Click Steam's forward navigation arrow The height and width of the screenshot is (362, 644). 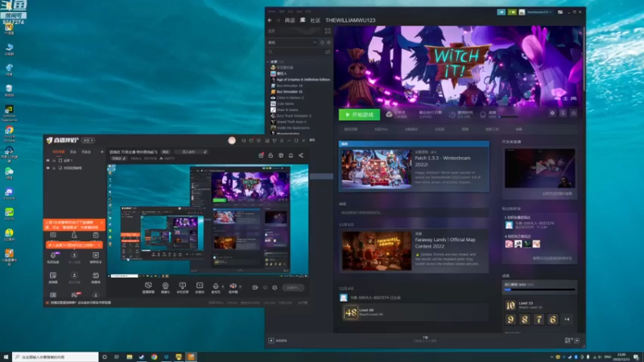[278, 20]
